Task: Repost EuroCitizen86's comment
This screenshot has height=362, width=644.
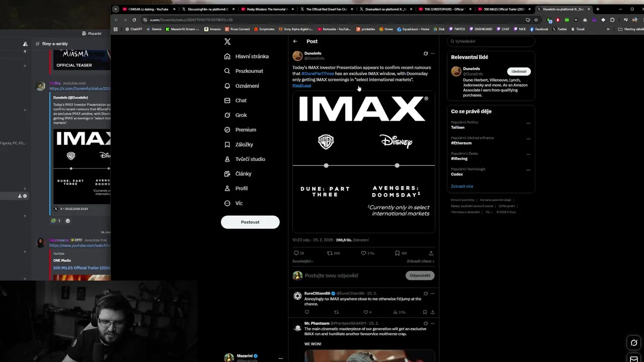Action: click(x=337, y=312)
